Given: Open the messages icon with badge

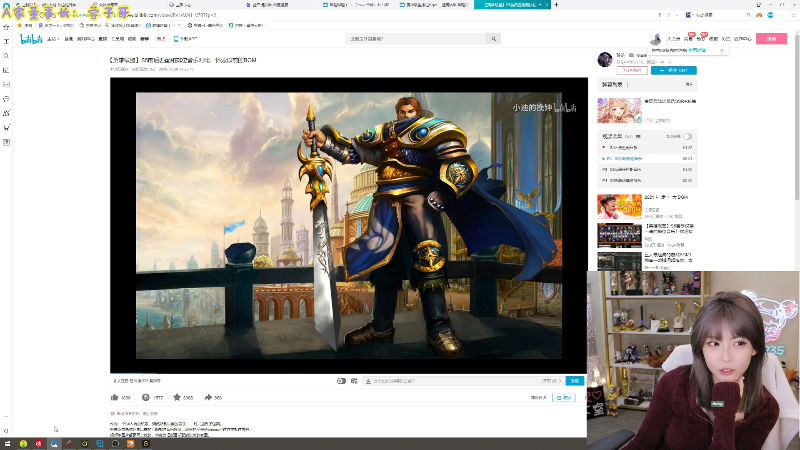Looking at the screenshot, I should [688, 38].
